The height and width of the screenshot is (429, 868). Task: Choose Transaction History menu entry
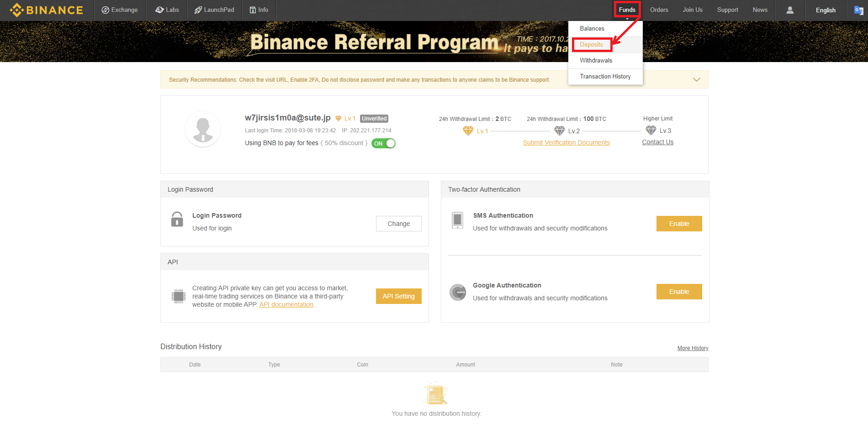coord(605,77)
